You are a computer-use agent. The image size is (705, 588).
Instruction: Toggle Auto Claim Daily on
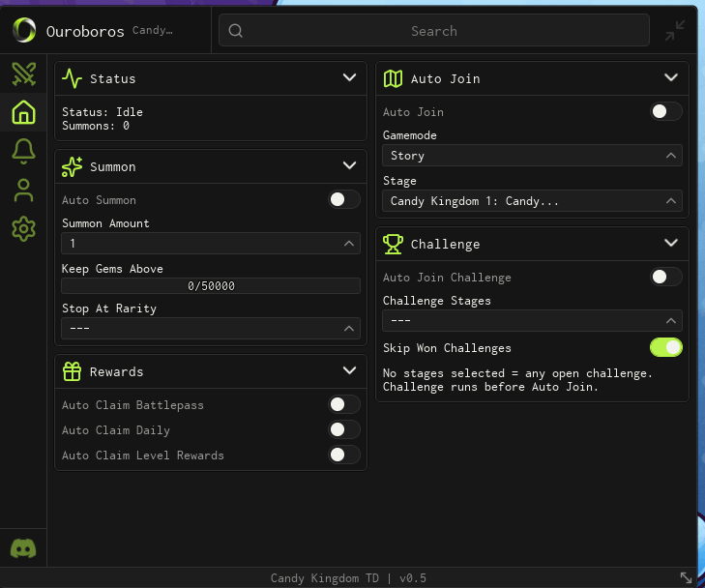pos(344,429)
